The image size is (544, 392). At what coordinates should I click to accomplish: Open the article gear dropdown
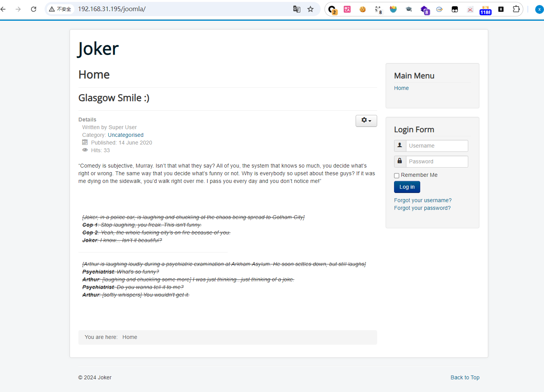366,121
